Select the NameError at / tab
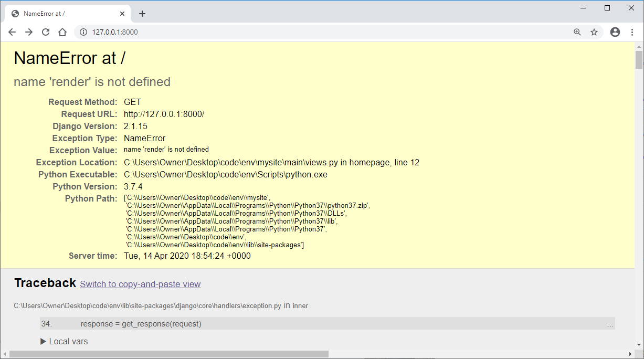The height and width of the screenshot is (359, 644). point(68,14)
